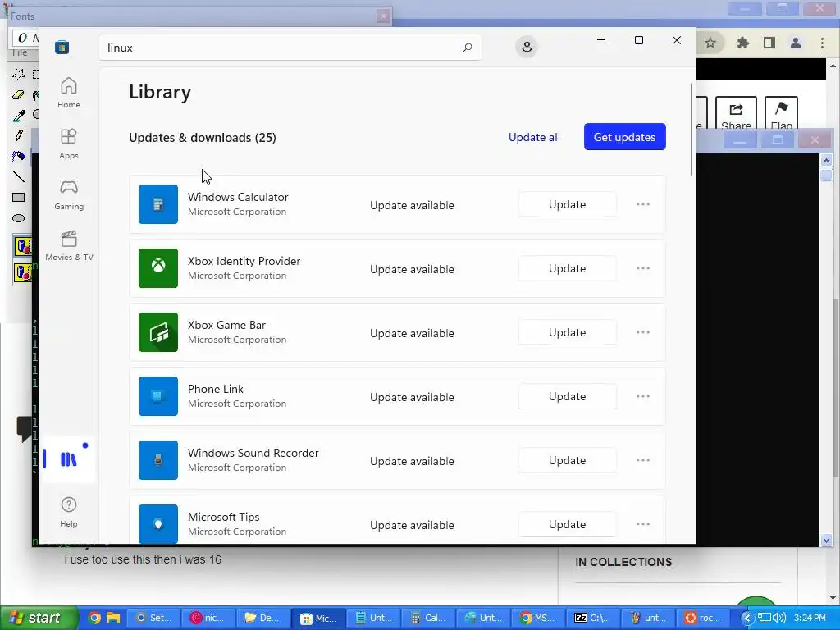Open more options for Xbox Identity Provider
This screenshot has width=840, height=630.
pyautogui.click(x=643, y=268)
